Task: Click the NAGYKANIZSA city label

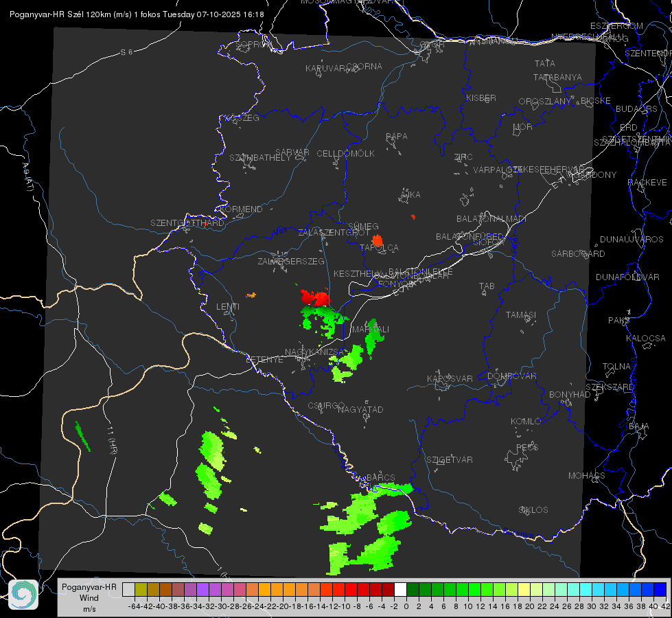Action: tap(314, 352)
